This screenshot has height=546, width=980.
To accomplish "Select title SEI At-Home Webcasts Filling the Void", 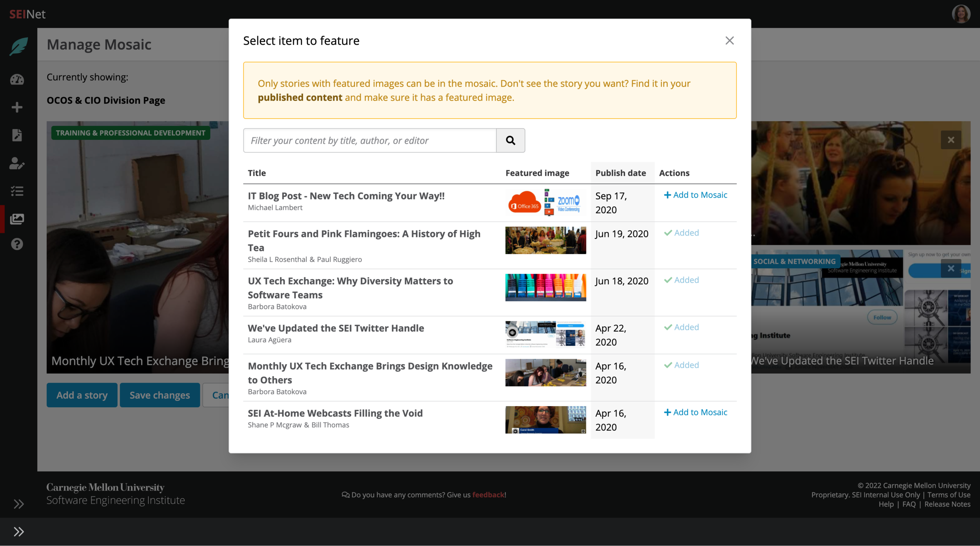I will point(335,413).
